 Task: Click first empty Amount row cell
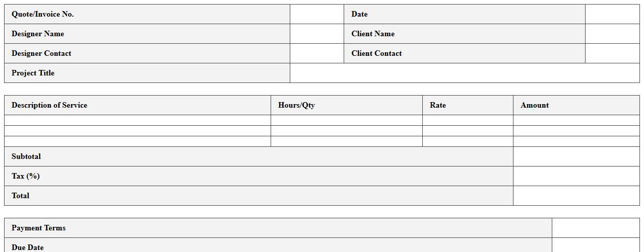[x=576, y=120]
